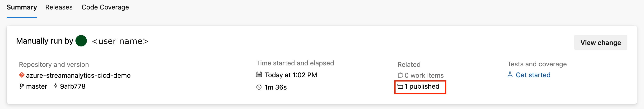Click the git repository diamond icon
The height and width of the screenshot is (109, 644).
[22, 75]
